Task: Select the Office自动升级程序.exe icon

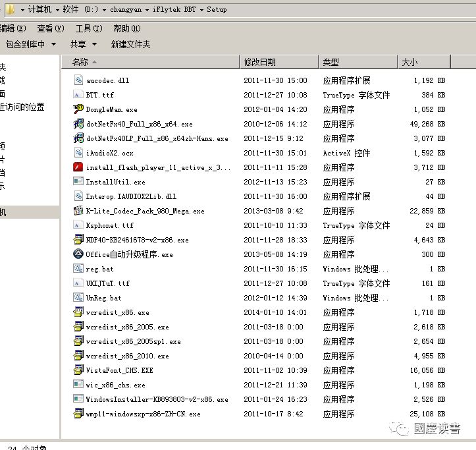Action: click(x=78, y=254)
